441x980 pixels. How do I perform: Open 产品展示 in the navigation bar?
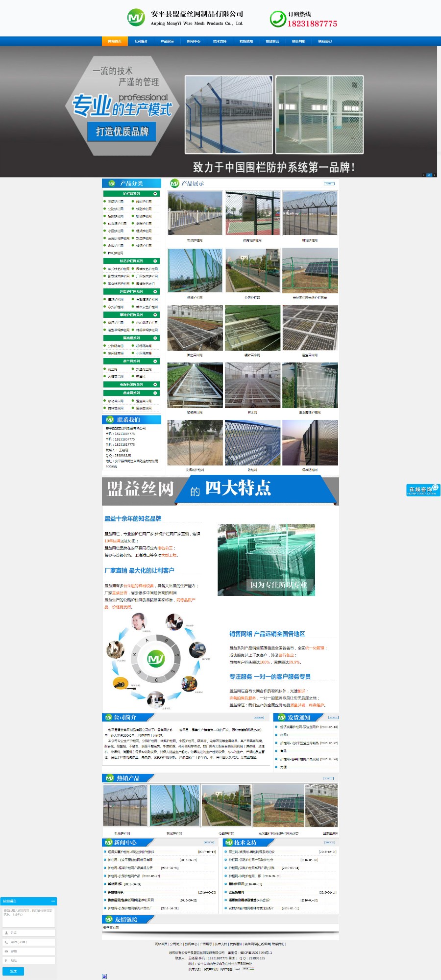[x=167, y=41]
